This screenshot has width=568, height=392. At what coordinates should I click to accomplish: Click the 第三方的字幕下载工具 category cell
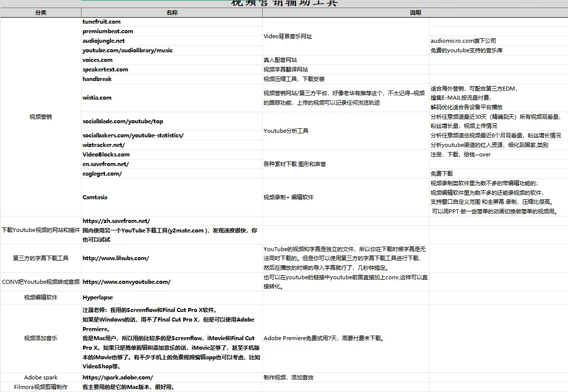point(41,258)
